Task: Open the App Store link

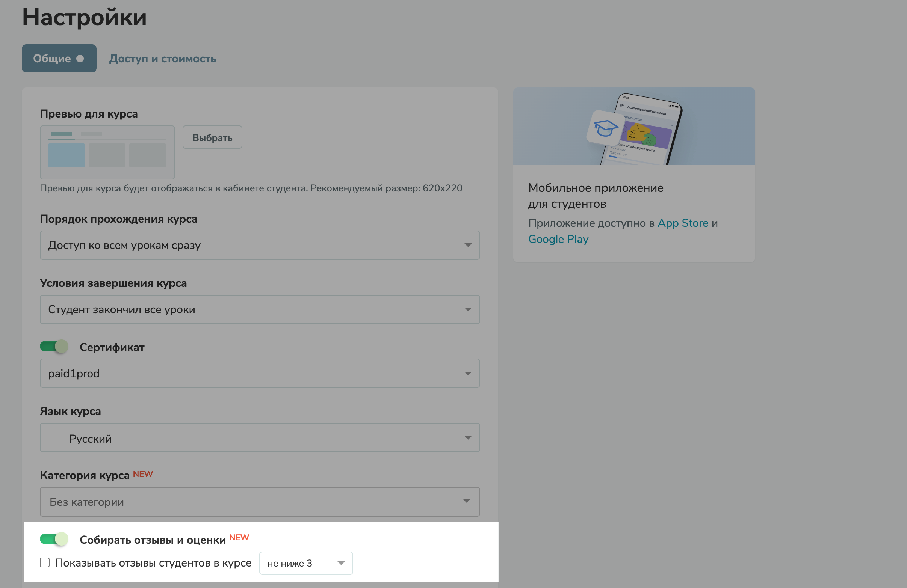Action: point(683,223)
